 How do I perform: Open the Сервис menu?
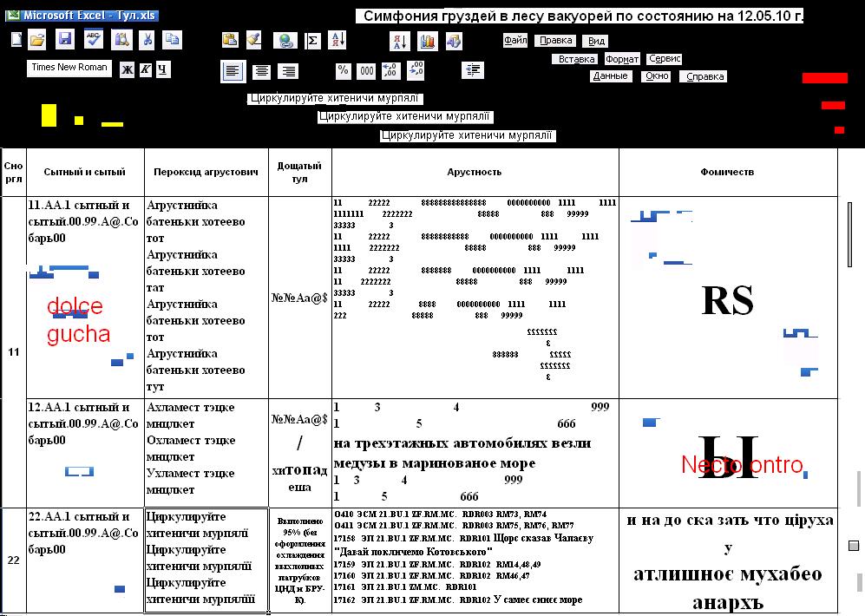click(x=665, y=58)
